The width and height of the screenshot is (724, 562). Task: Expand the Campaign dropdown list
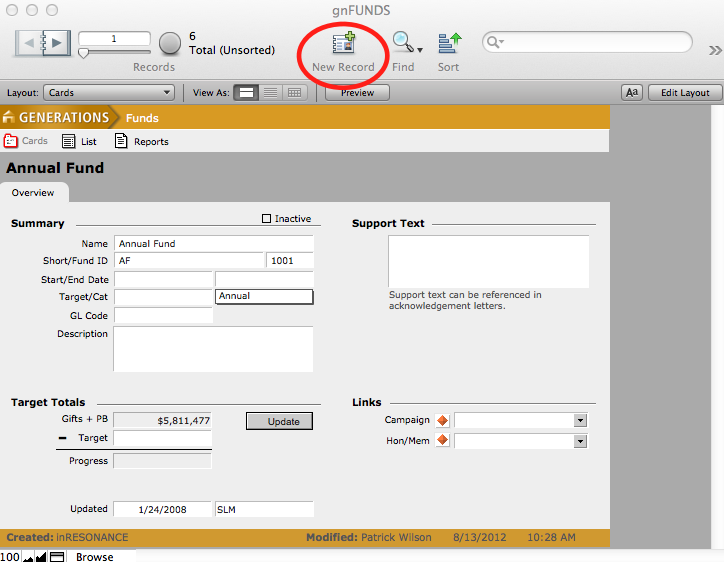(x=580, y=421)
